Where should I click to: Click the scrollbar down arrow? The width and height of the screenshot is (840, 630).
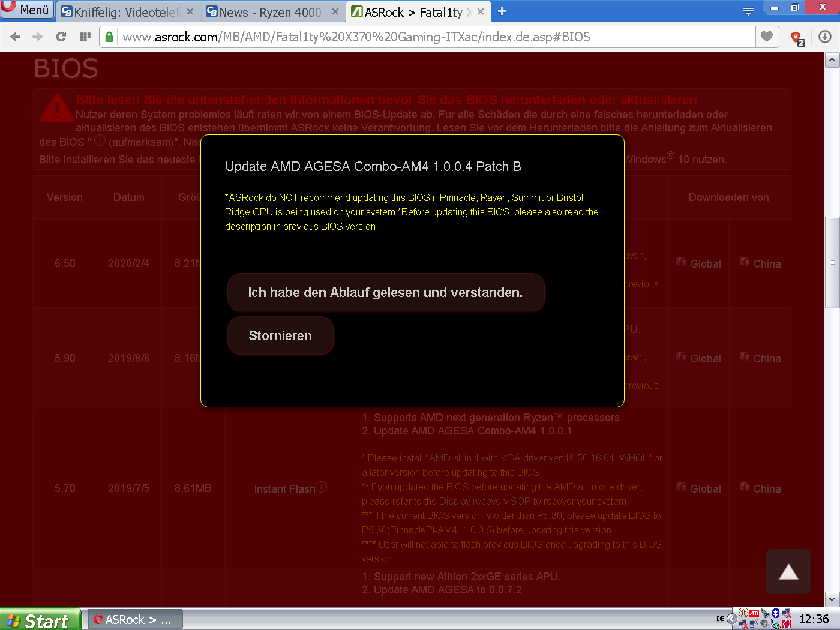[x=832, y=599]
